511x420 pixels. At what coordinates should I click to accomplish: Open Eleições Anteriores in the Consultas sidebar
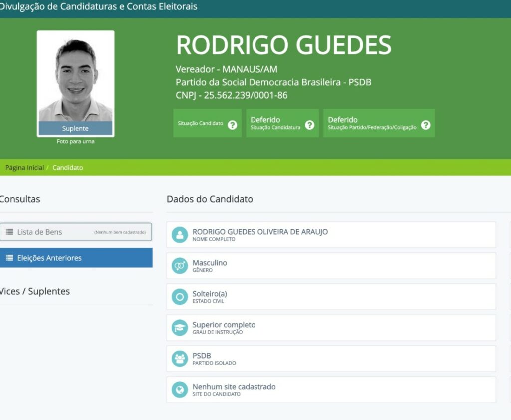tap(76, 258)
